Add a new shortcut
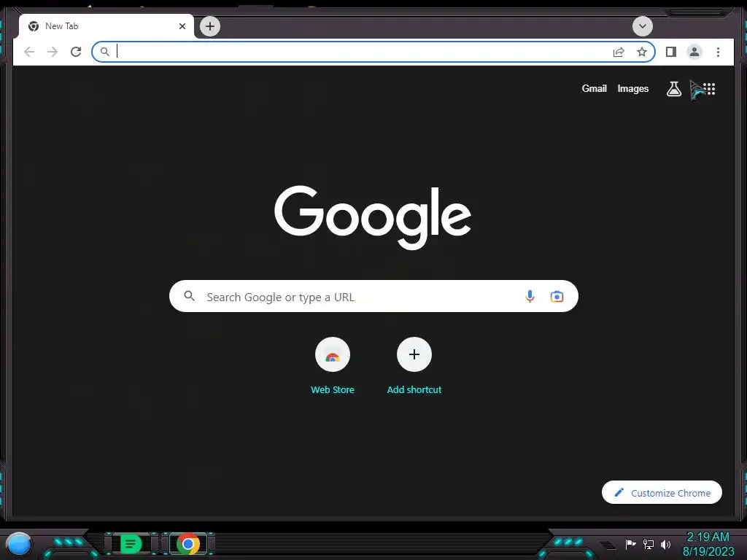 (x=414, y=367)
